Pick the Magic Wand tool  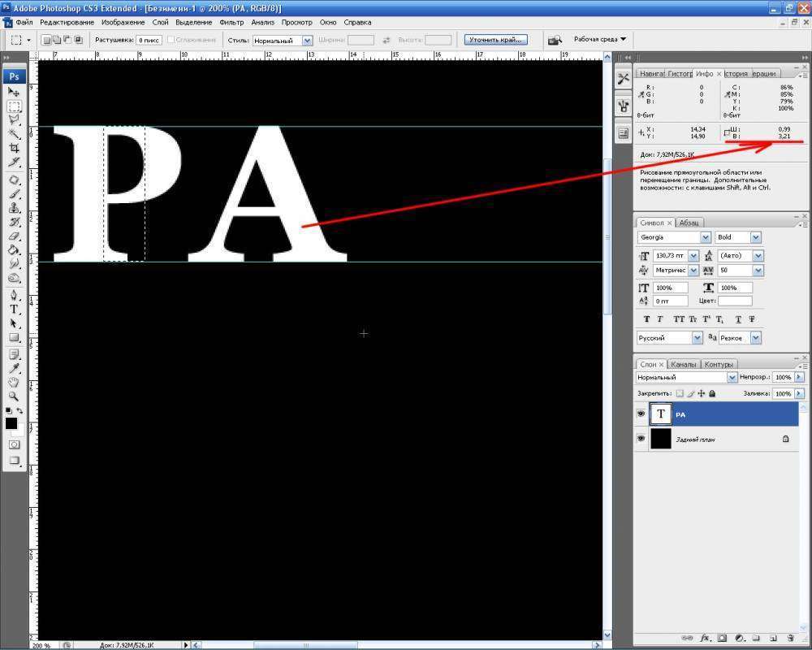[14, 133]
